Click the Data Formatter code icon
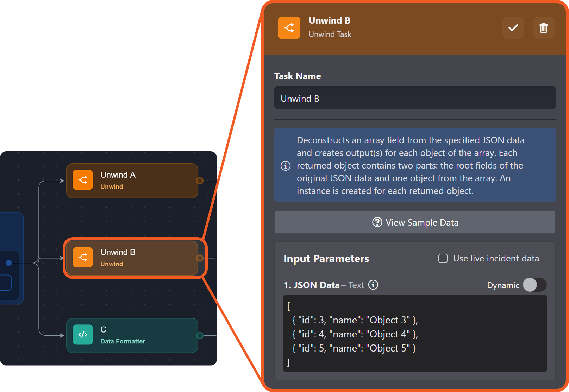This screenshot has width=569, height=392. (x=83, y=335)
